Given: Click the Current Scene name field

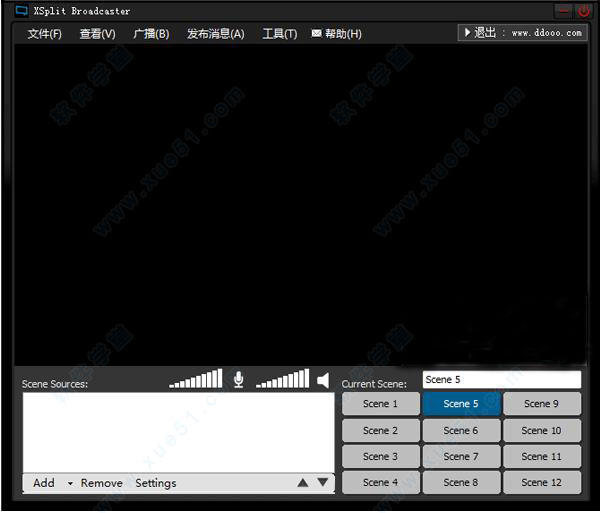Looking at the screenshot, I should (x=502, y=380).
